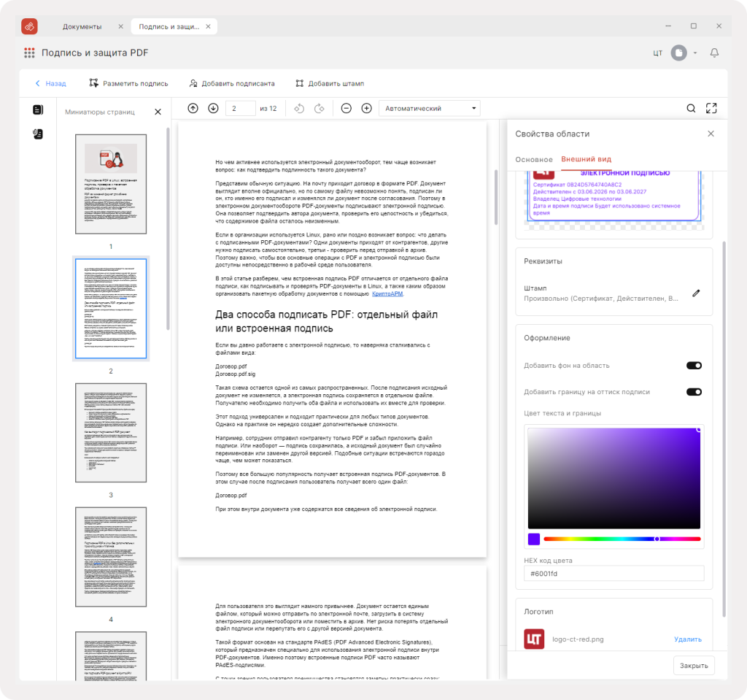Click the purple current color swatch
747x700 pixels.
click(534, 539)
